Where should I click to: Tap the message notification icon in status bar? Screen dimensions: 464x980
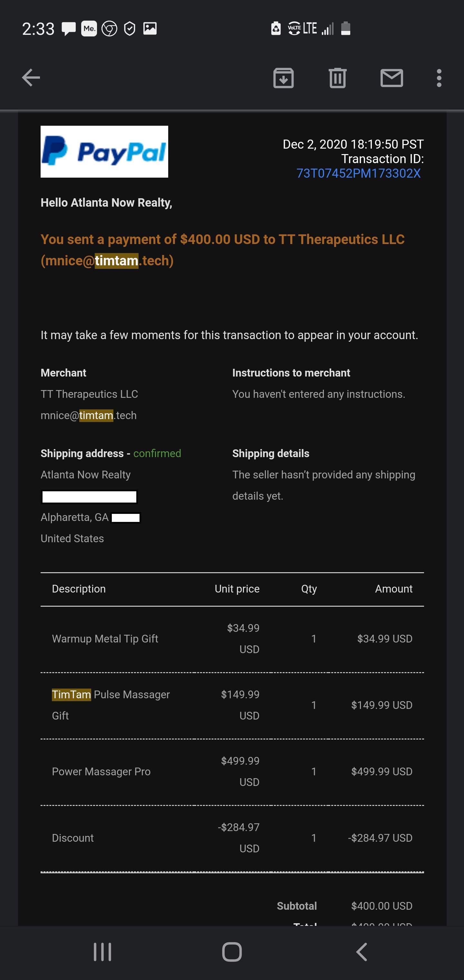(69, 29)
